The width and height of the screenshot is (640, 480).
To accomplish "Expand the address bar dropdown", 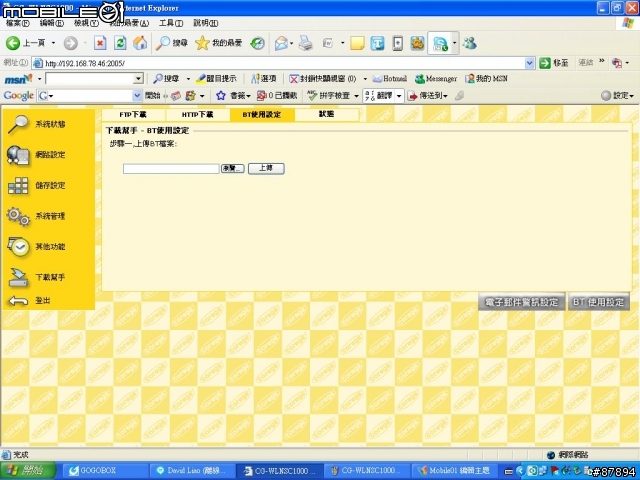I will 529,63.
